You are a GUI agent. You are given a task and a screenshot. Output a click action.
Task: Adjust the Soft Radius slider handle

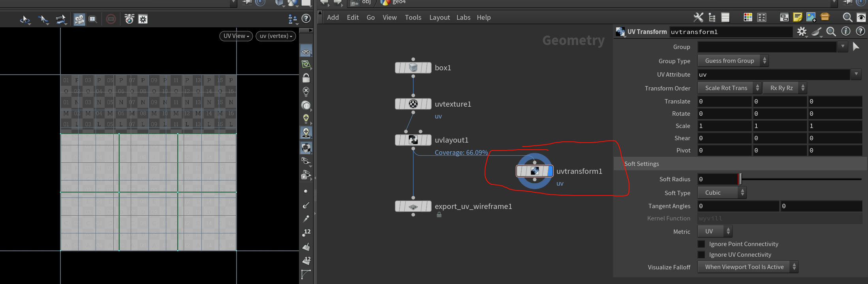pyautogui.click(x=740, y=179)
